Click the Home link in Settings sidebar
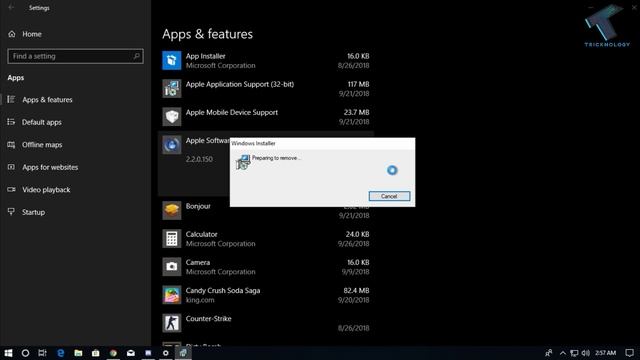Viewport: 640px width, 360px height. tap(32, 34)
